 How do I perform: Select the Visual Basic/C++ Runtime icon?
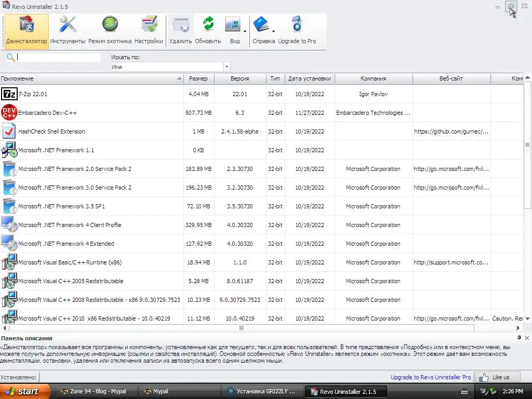pos(9,262)
